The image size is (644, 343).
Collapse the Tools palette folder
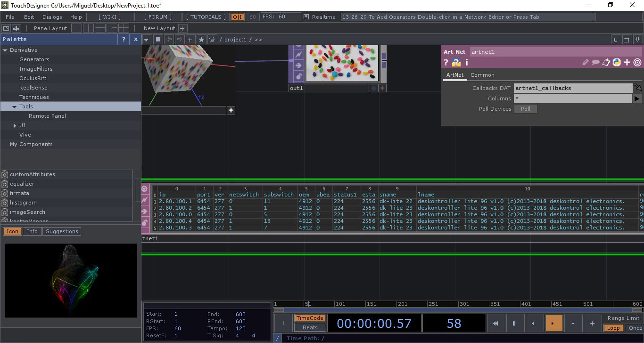click(x=15, y=106)
